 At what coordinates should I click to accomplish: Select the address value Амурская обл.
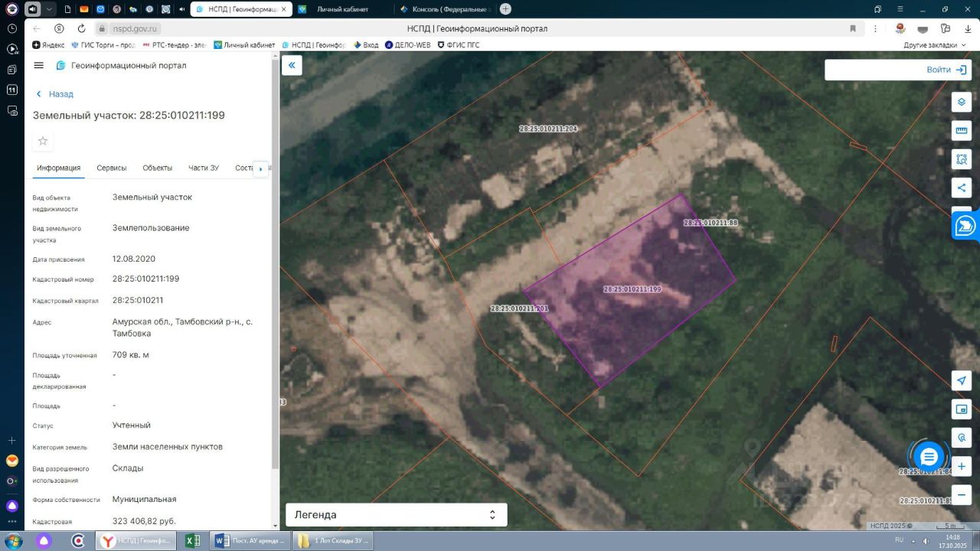[182, 328]
